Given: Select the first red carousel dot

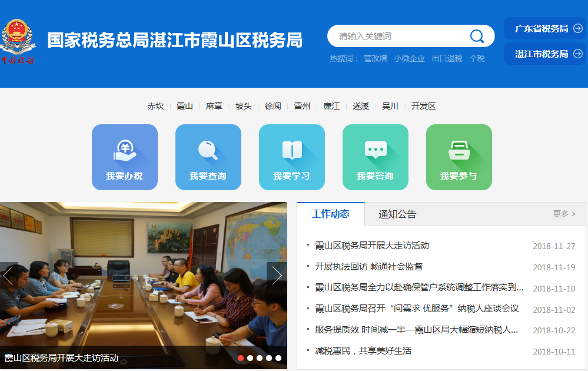Looking at the screenshot, I should [x=241, y=358].
